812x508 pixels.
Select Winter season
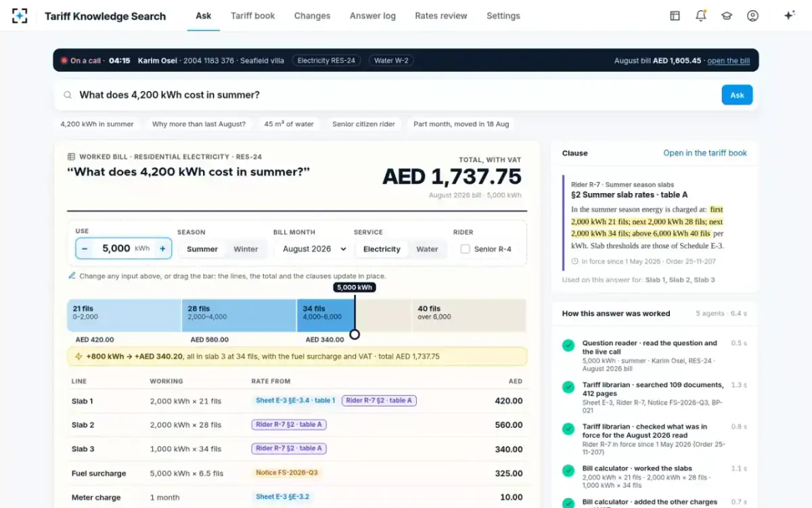(246, 249)
